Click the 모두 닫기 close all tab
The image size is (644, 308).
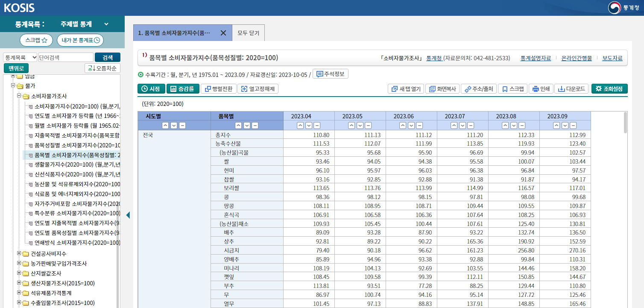(248, 33)
